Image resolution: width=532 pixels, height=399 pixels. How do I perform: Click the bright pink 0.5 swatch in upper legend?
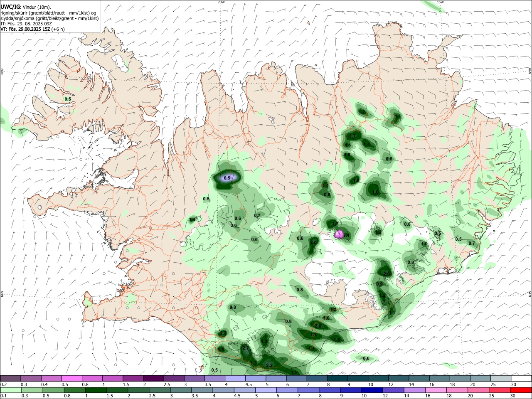point(72,378)
